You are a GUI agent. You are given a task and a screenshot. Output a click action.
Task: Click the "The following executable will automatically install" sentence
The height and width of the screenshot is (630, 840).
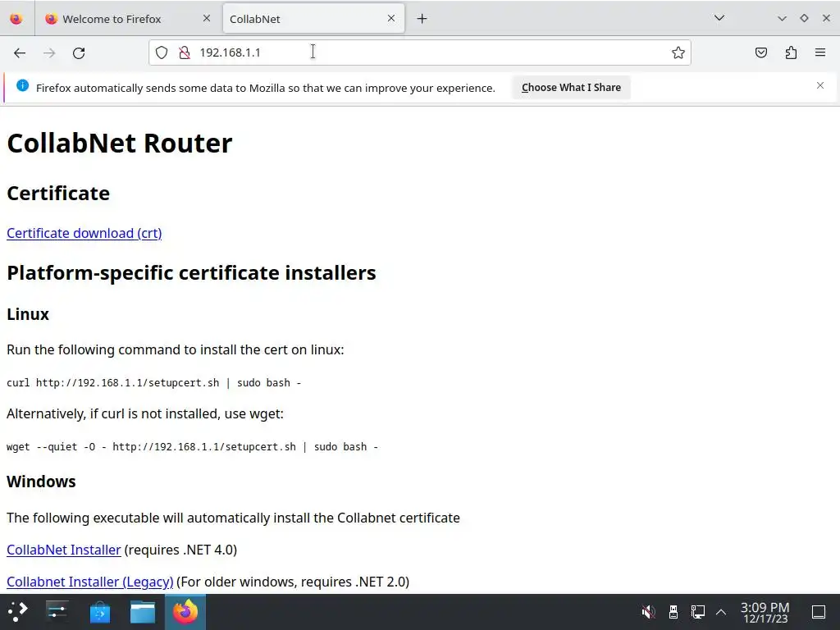pos(233,518)
